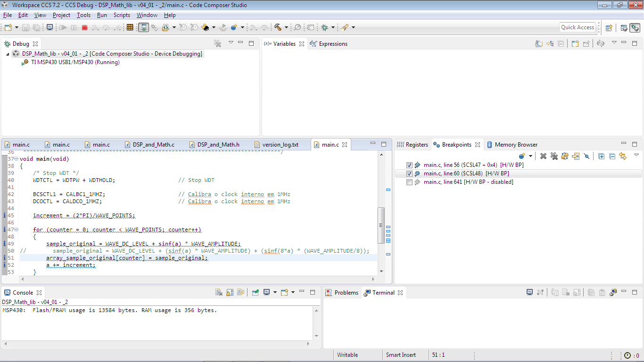Click the Save icon in the main toolbar

(26, 27)
